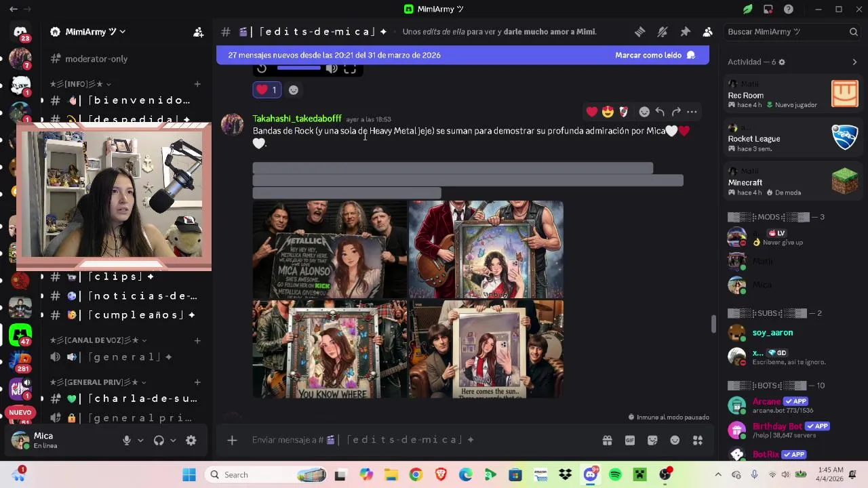Open the apps launcher icon in message bar

[697, 441]
